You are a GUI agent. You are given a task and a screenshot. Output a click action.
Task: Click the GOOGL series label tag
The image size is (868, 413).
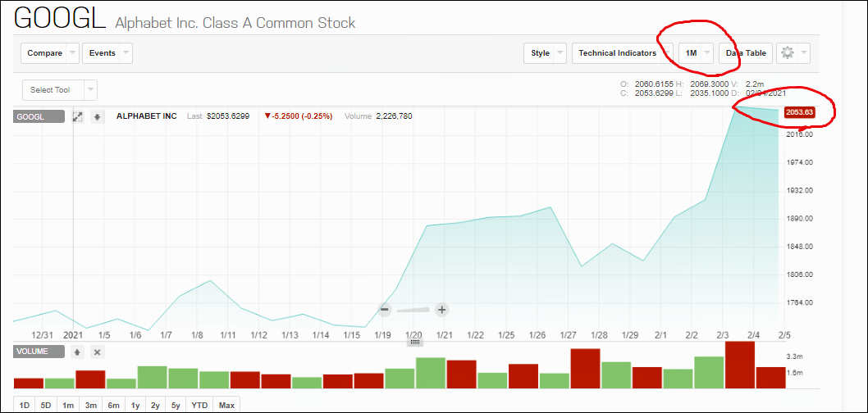click(39, 116)
